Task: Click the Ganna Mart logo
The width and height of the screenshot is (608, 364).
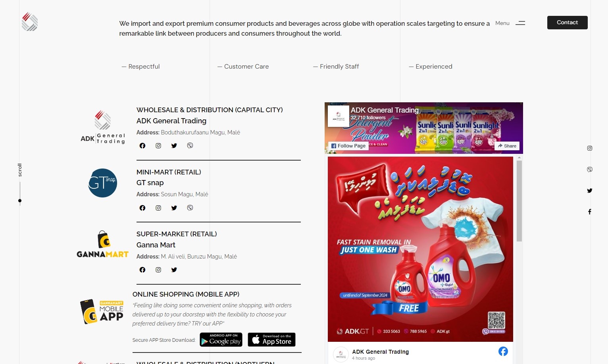Action: pyautogui.click(x=102, y=244)
